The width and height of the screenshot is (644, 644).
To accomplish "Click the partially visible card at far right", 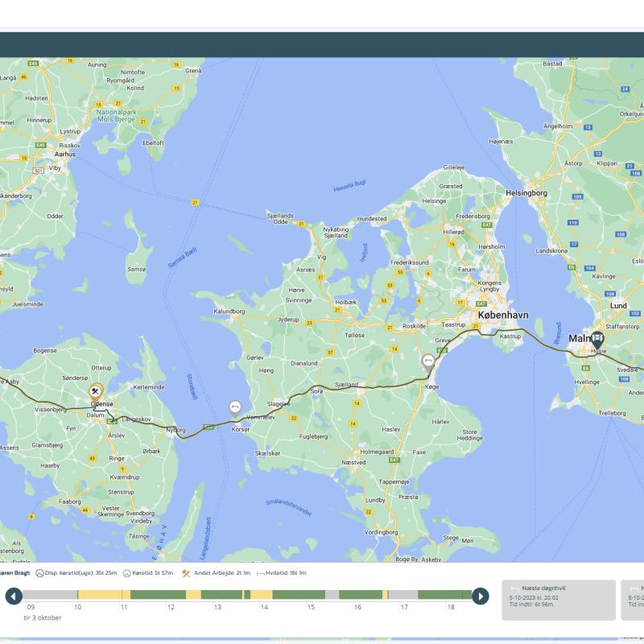I will click(634, 600).
